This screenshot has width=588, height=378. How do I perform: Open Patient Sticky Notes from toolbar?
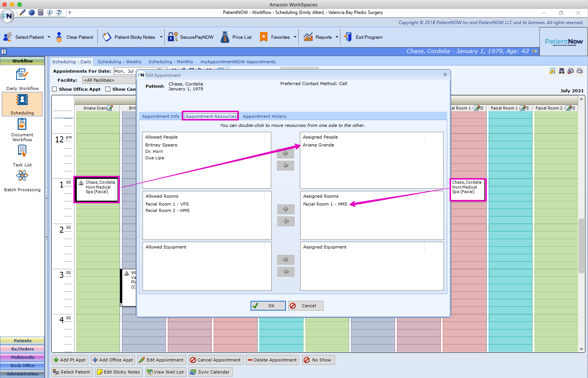(x=129, y=37)
